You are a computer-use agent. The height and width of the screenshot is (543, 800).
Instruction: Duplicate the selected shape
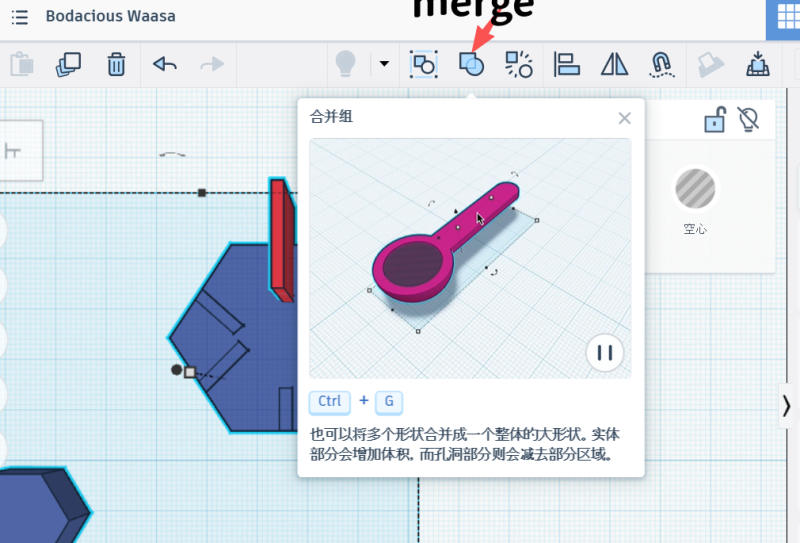pos(68,64)
